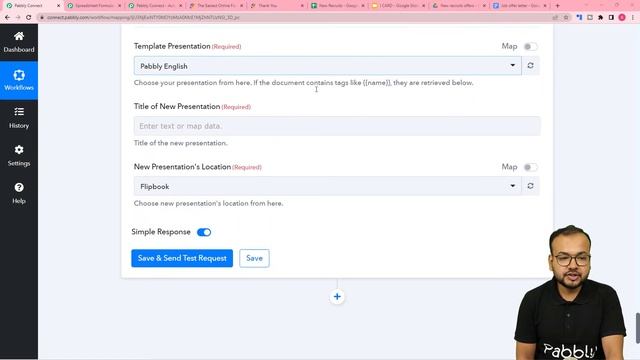Toggle Map for New Presentation's Location

[x=530, y=167]
